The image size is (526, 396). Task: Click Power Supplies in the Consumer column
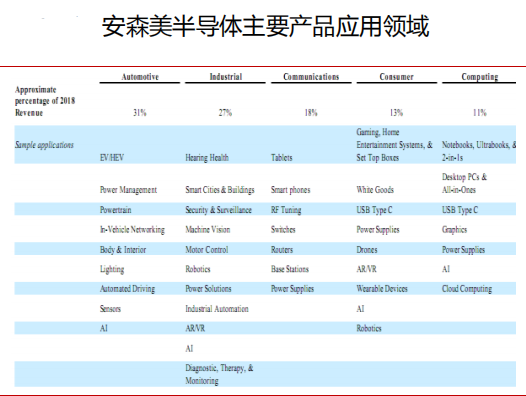378,230
